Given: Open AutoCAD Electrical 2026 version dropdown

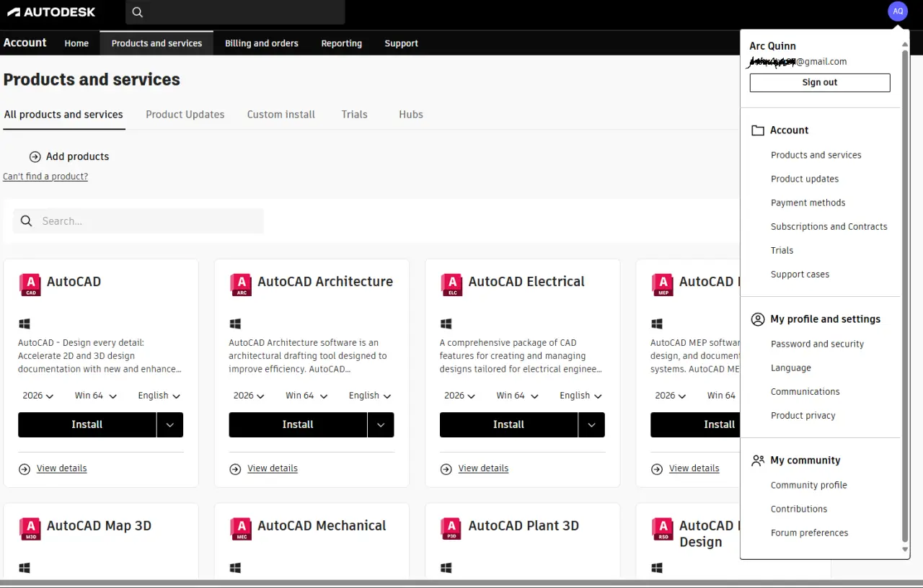Looking at the screenshot, I should coord(460,396).
